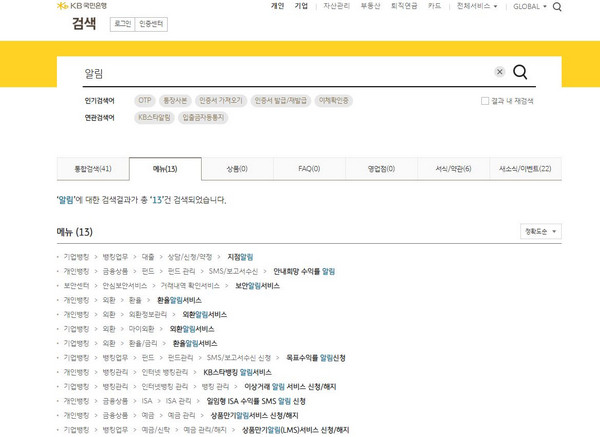Open 이상거래 알림 서비스 신청/해지 link
Viewport: 600px width, 437px height.
(x=290, y=387)
